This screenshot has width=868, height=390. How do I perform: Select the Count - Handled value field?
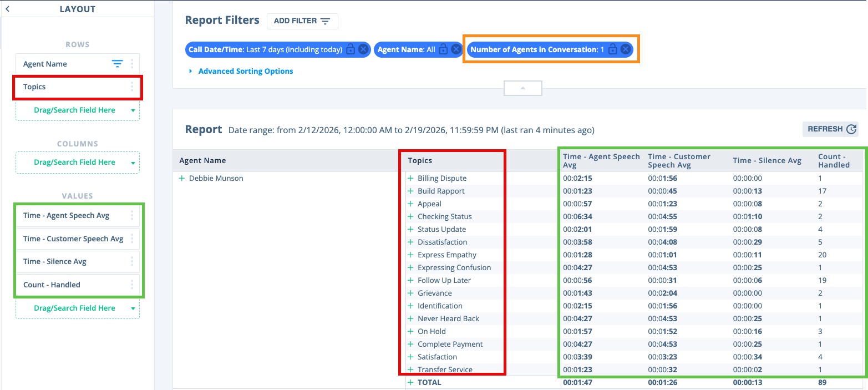pos(78,285)
